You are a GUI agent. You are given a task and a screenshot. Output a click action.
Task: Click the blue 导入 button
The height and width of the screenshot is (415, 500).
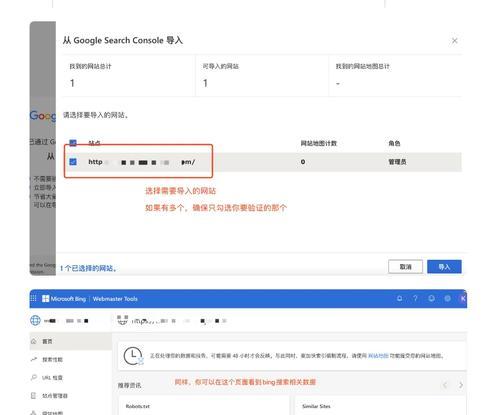[444, 267]
